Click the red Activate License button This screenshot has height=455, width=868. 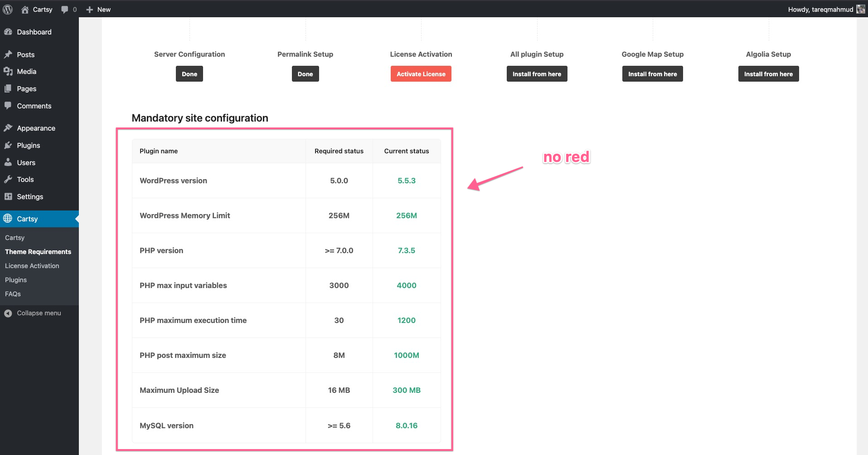pyautogui.click(x=421, y=74)
